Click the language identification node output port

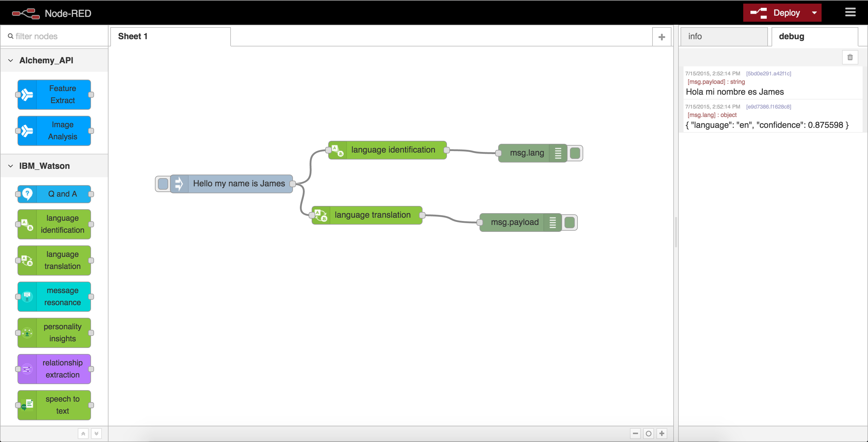(446, 150)
